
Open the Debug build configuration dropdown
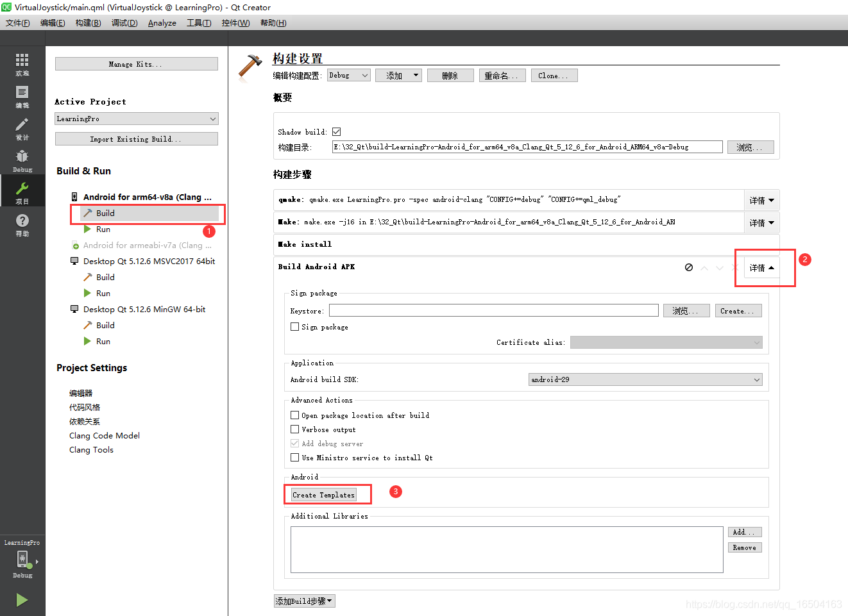click(x=349, y=75)
